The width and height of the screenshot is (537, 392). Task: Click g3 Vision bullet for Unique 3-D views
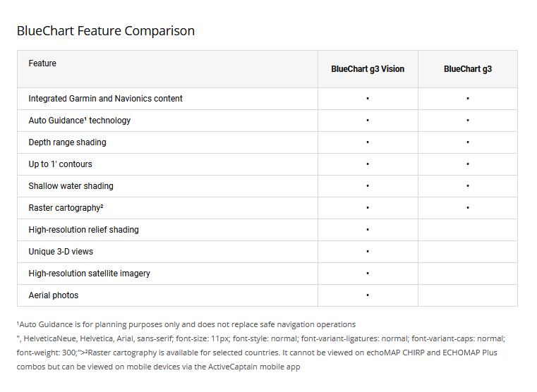point(368,252)
